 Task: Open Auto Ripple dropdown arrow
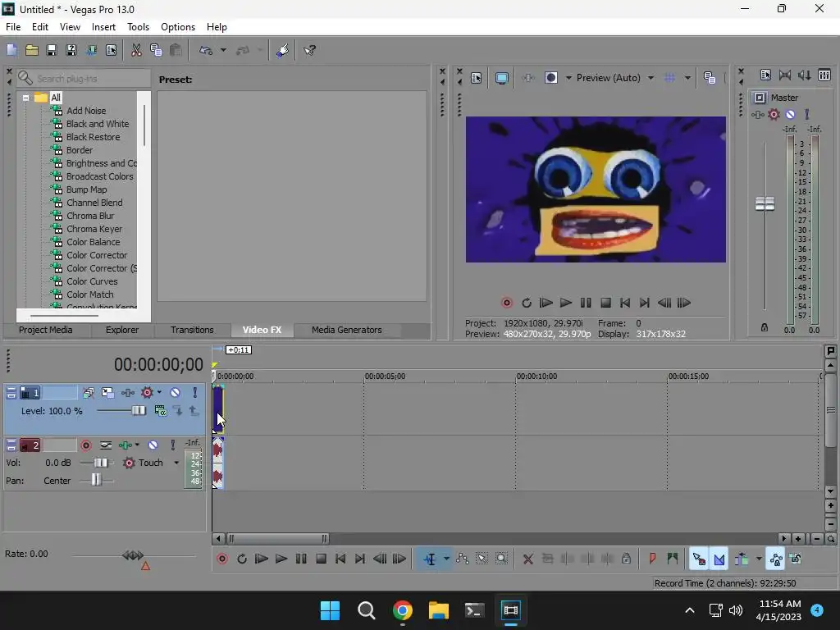[759, 559]
